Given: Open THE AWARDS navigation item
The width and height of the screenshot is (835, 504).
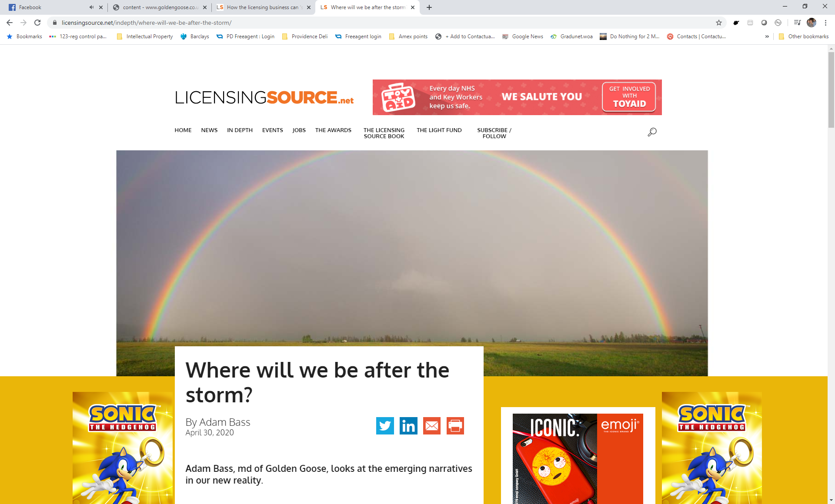Looking at the screenshot, I should (333, 130).
